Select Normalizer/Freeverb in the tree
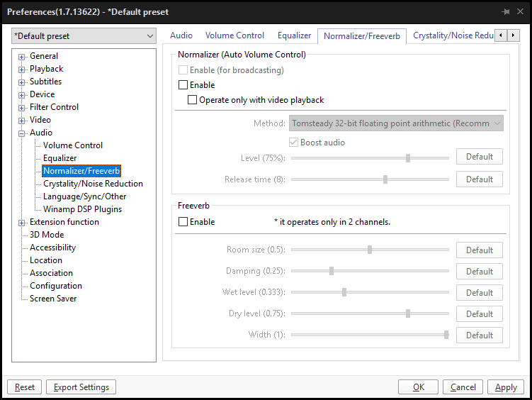The height and width of the screenshot is (400, 532). pyautogui.click(x=81, y=171)
